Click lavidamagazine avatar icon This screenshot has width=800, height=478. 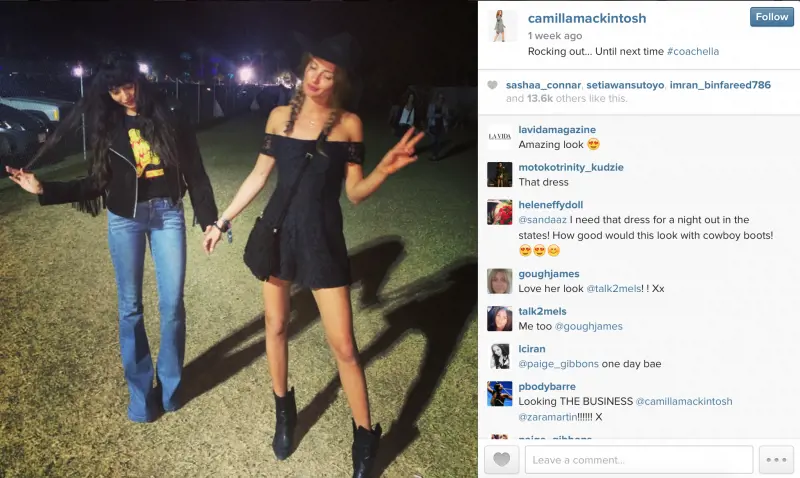click(x=499, y=137)
